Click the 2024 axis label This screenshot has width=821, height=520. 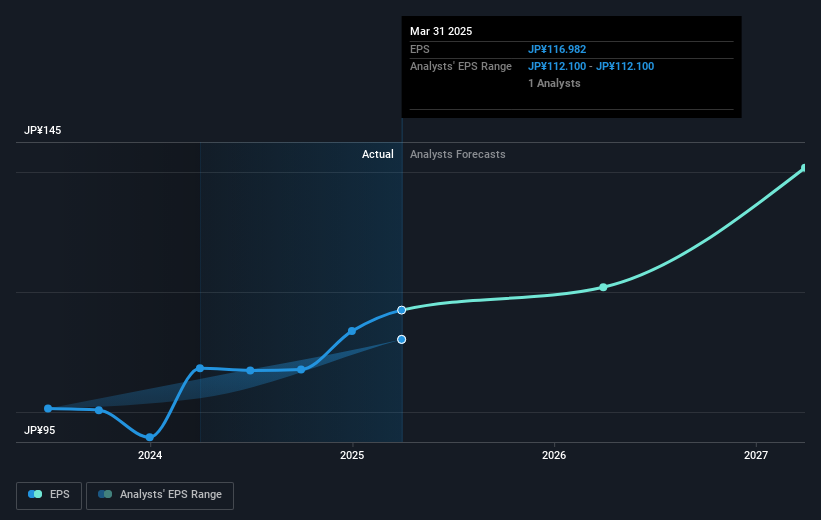point(150,455)
